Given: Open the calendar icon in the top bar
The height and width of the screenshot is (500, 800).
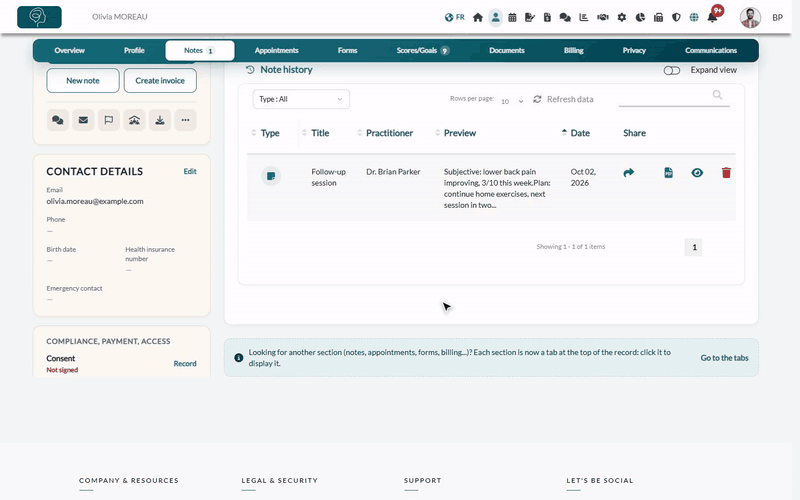Looking at the screenshot, I should pyautogui.click(x=512, y=17).
